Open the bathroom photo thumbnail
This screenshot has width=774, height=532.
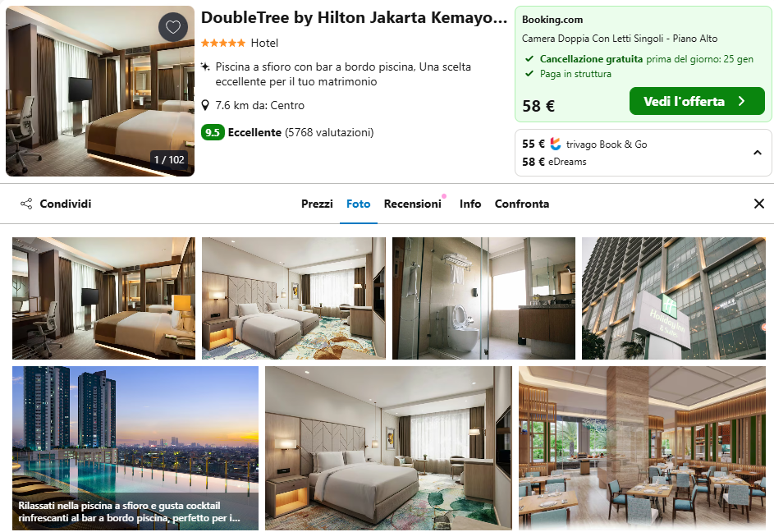pos(483,298)
